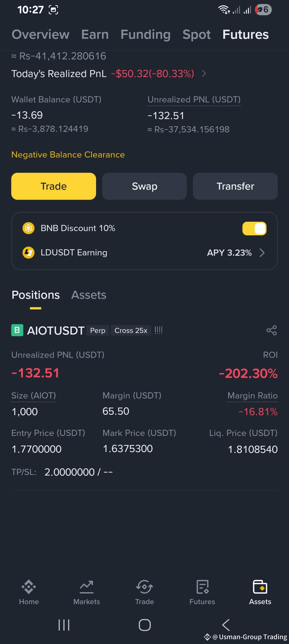This screenshot has height=644, width=289.
Task: Open Negative Balance Clearance link
Action: point(68,155)
